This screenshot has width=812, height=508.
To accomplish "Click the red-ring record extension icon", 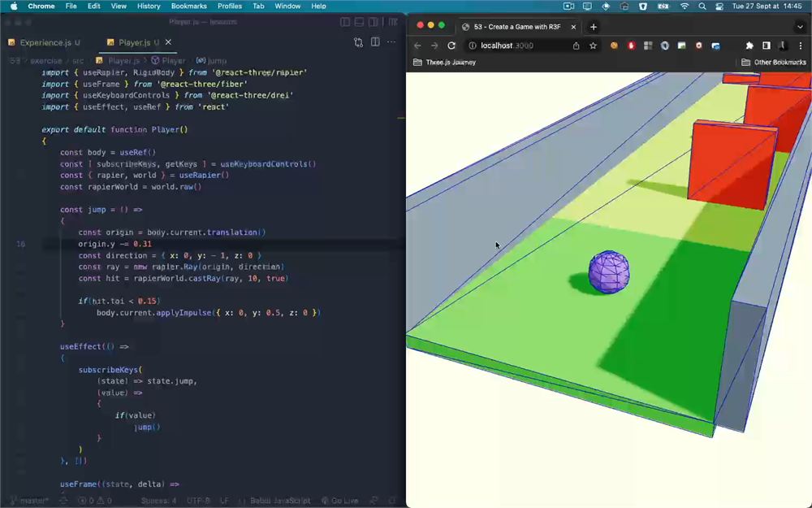I will [698, 46].
